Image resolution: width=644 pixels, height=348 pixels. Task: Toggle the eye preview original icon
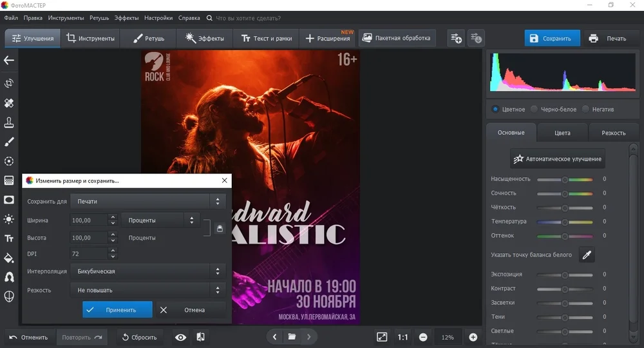point(181,337)
